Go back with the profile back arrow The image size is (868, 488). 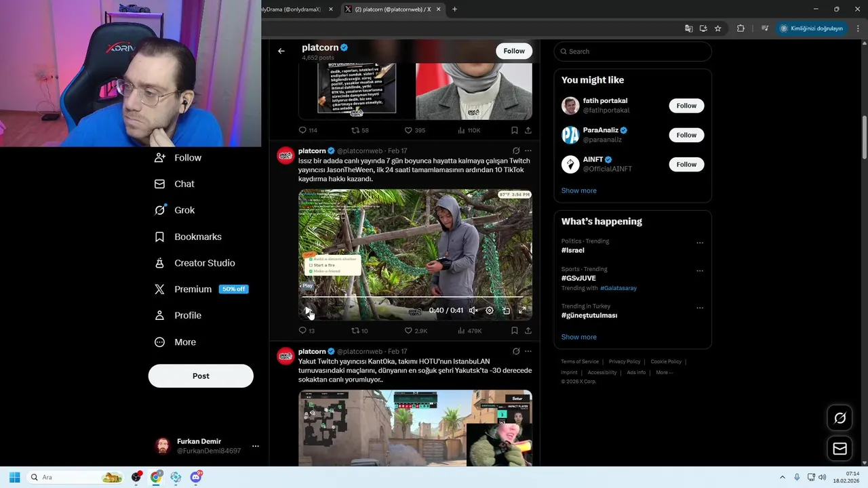(281, 51)
